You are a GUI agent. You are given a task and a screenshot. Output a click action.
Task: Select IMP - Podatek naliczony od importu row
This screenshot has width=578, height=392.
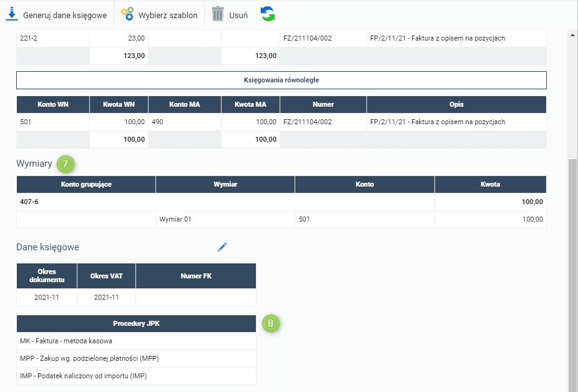pyautogui.click(x=137, y=376)
